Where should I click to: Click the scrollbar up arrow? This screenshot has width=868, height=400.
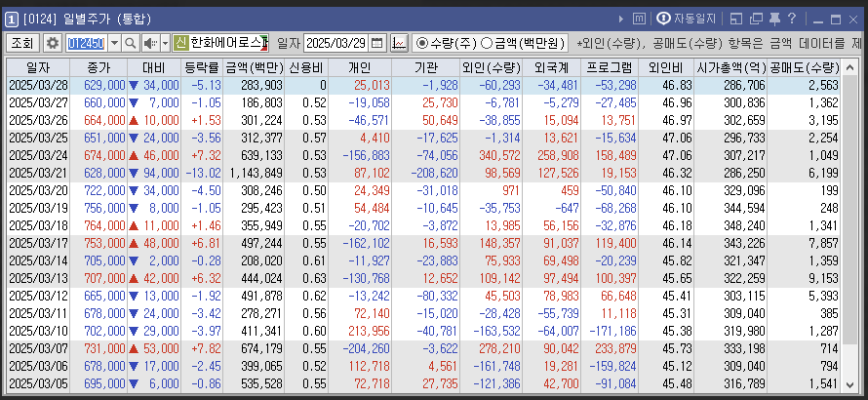click(849, 68)
